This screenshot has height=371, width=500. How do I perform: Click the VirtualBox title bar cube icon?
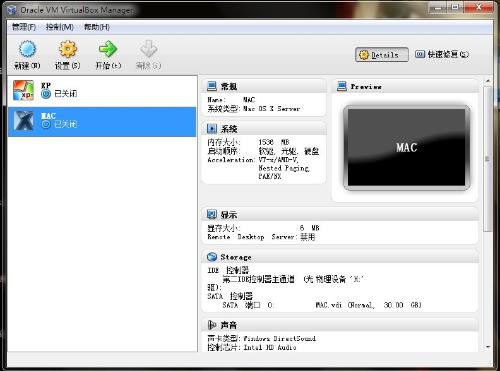pyautogui.click(x=12, y=10)
